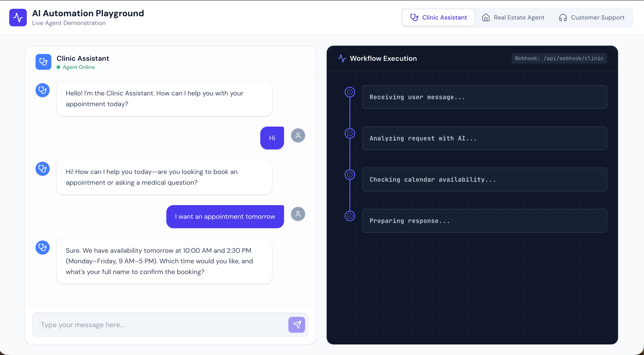Click checkmark circle for Receiving user message
The image size is (644, 355).
coord(350,92)
